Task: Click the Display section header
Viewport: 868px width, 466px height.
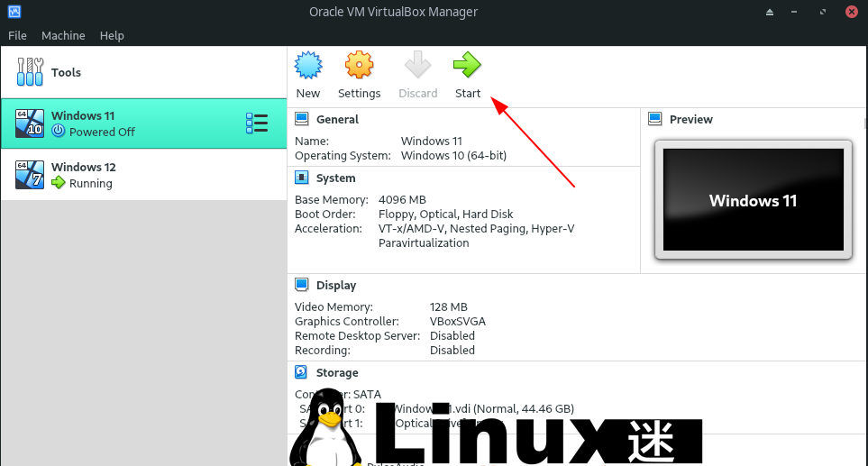Action: pos(336,286)
